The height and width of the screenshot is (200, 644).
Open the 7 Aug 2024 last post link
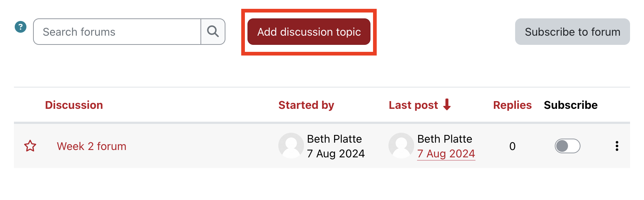coord(446,154)
